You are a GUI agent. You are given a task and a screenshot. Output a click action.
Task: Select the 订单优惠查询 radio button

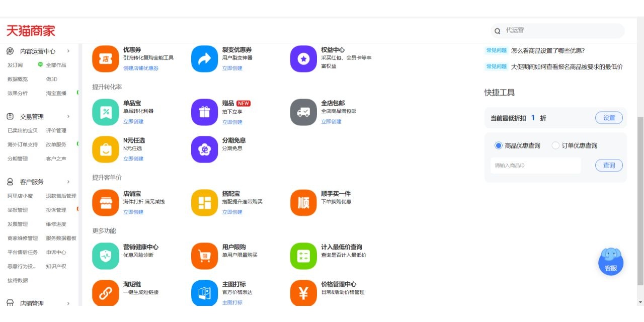555,145
